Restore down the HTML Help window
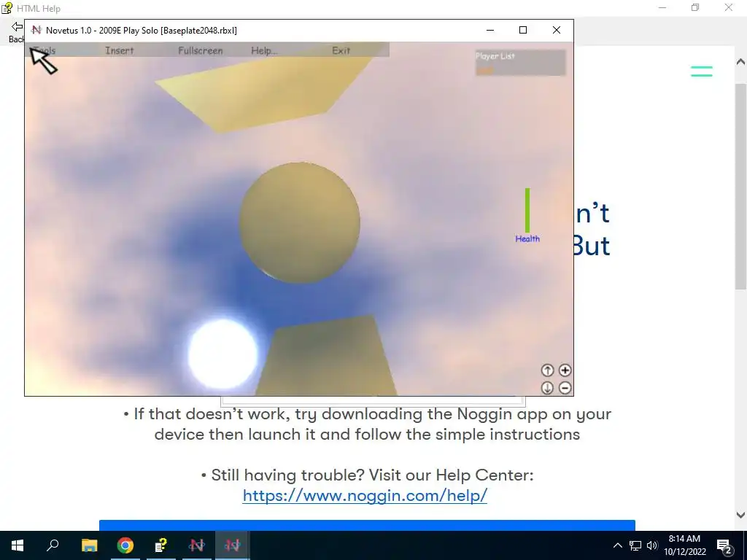747x560 pixels. point(695,7)
